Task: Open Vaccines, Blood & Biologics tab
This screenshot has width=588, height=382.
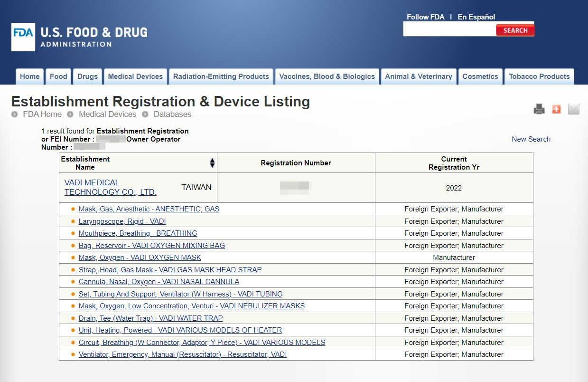Action: coord(327,76)
